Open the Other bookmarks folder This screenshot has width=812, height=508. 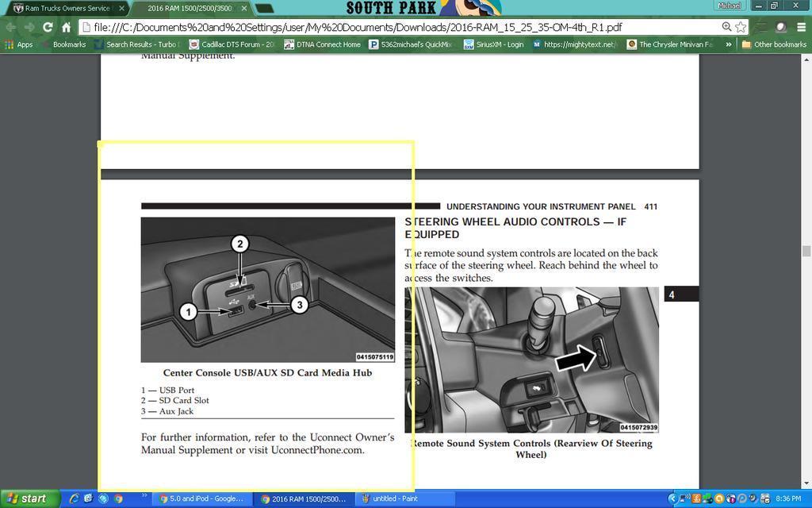(774, 44)
